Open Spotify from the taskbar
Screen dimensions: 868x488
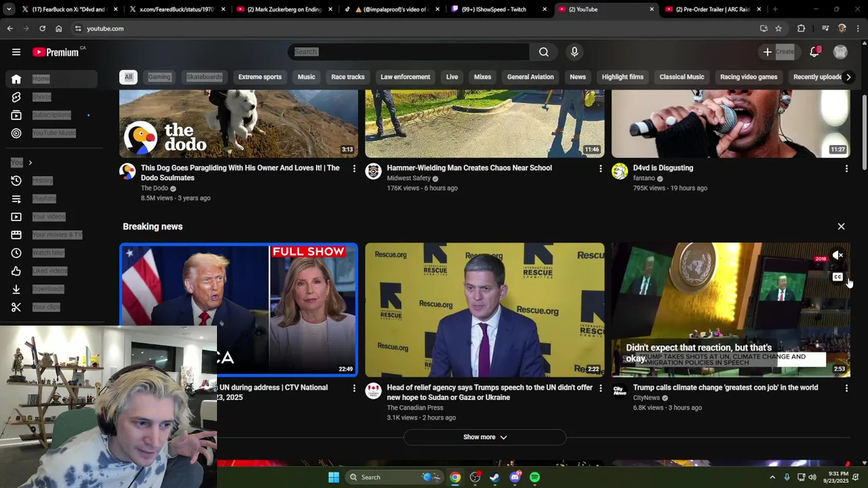535,477
